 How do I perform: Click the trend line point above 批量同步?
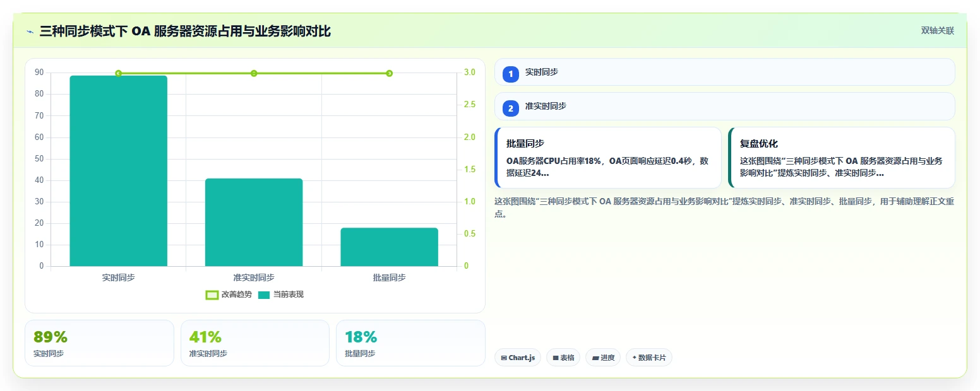pos(389,73)
